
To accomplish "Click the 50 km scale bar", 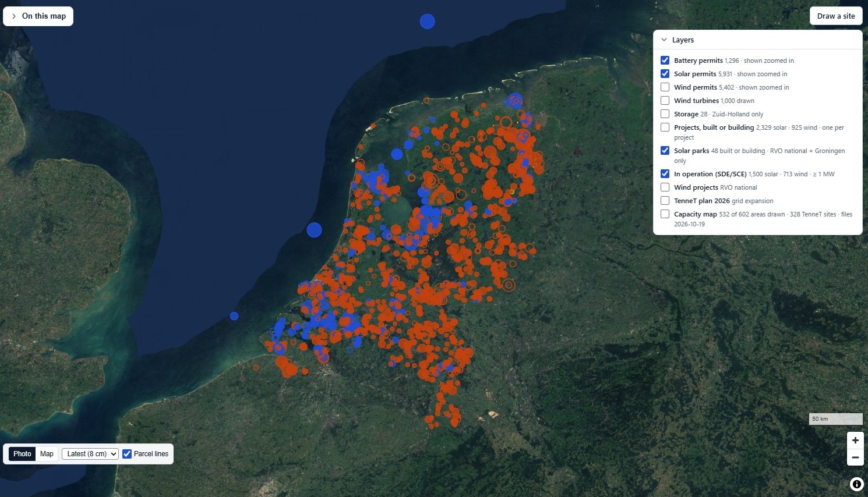I will click(836, 419).
